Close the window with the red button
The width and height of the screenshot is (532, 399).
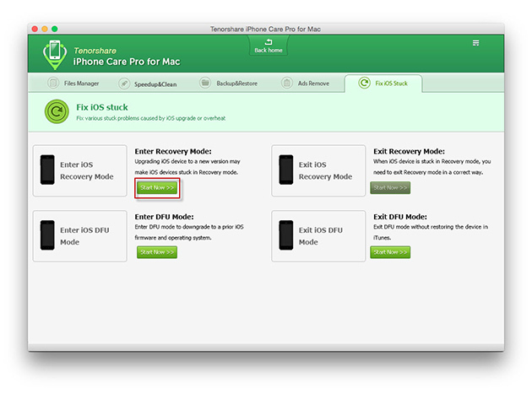(35, 29)
